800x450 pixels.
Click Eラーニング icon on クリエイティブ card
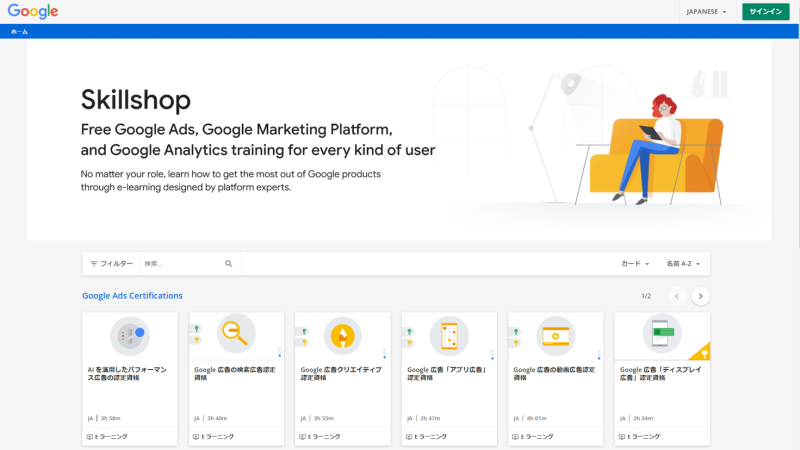click(x=303, y=437)
